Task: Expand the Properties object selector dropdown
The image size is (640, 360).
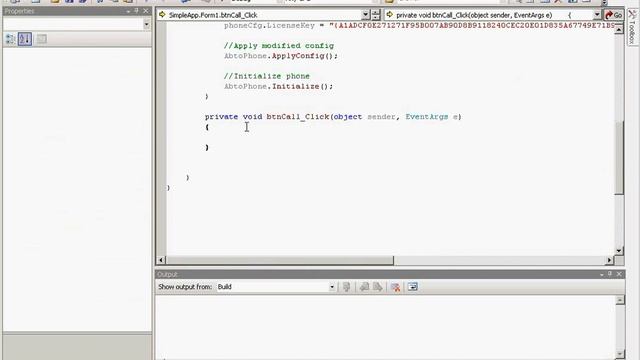Action: click(x=147, y=24)
